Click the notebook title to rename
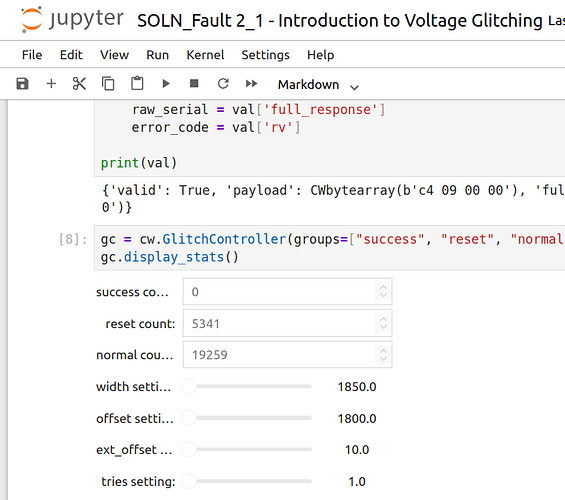The width and height of the screenshot is (565, 500). 340,21
